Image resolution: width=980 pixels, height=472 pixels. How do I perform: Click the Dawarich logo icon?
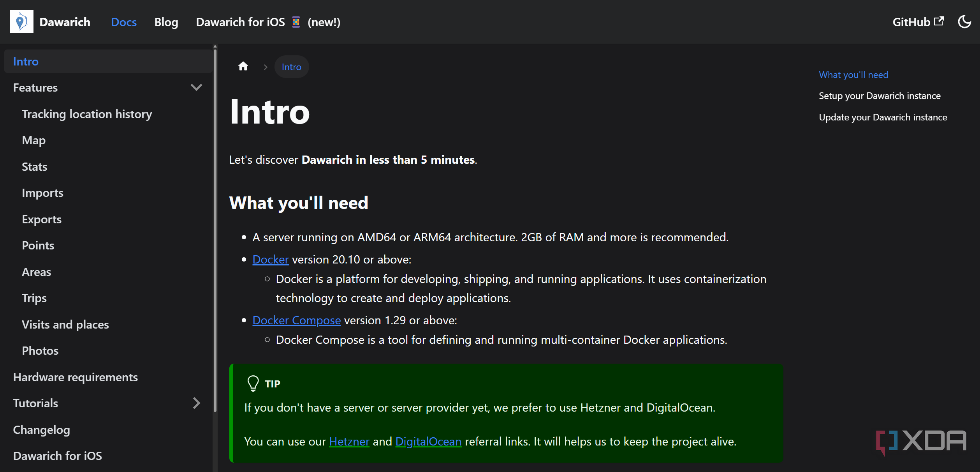pos(21,22)
